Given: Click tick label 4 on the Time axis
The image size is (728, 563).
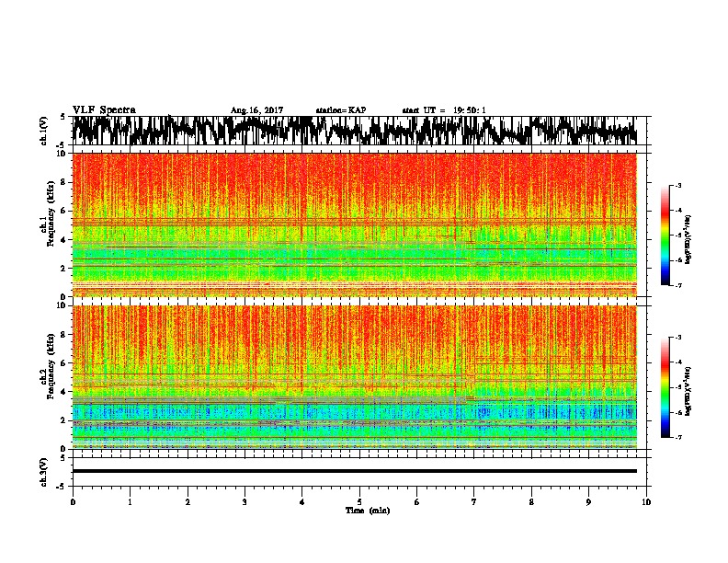Looking at the screenshot, I should (302, 502).
